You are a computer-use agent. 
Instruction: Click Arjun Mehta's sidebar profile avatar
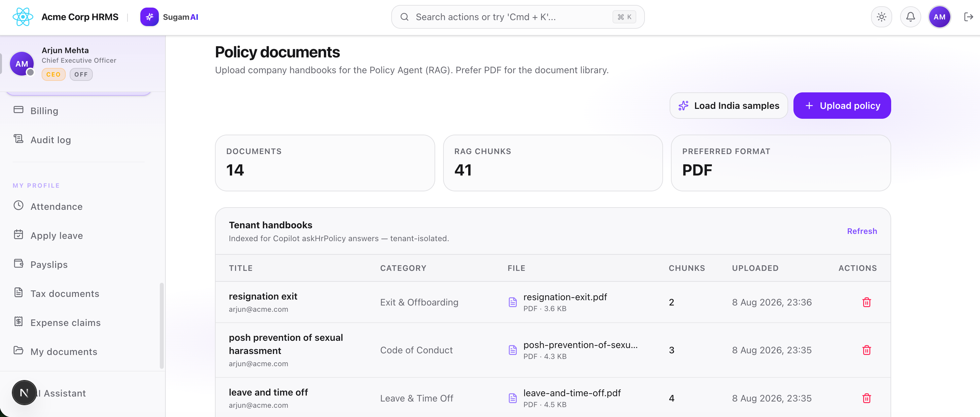(x=22, y=63)
